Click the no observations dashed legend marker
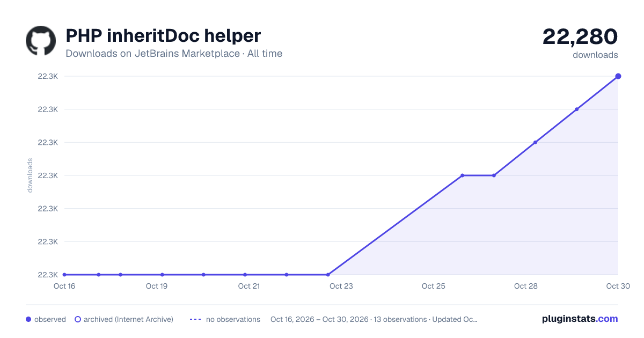The height and width of the screenshot is (338, 644). [195, 319]
